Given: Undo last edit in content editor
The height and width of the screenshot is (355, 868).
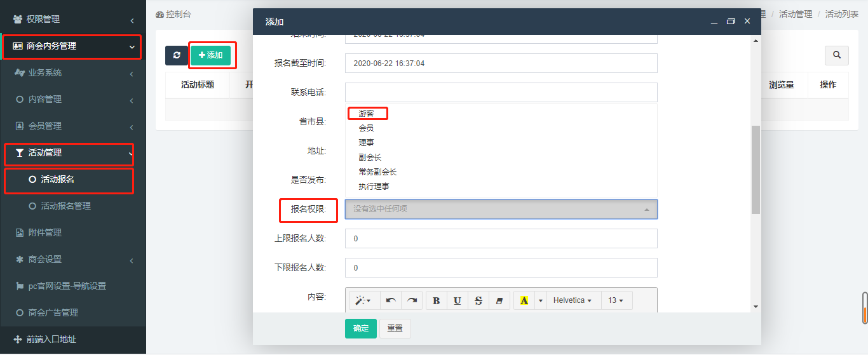Looking at the screenshot, I should pos(391,300).
